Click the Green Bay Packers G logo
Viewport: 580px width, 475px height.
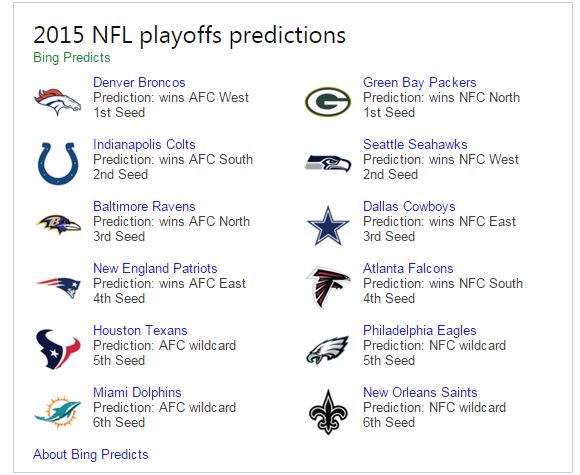coord(328,102)
